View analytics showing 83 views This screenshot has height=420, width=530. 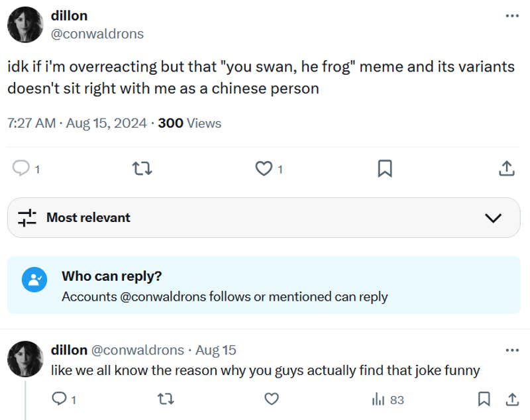point(388,399)
